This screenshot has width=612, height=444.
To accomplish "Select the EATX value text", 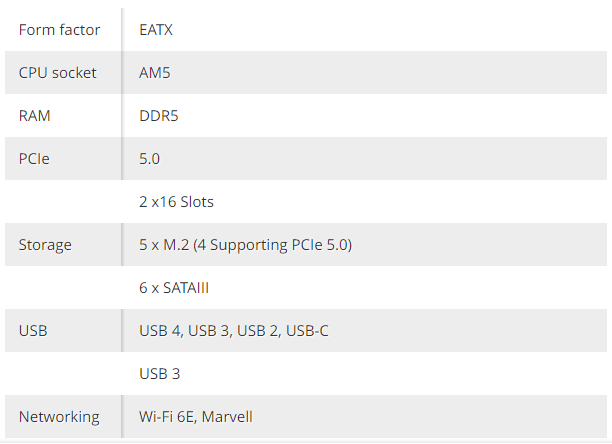I will pyautogui.click(x=156, y=30).
